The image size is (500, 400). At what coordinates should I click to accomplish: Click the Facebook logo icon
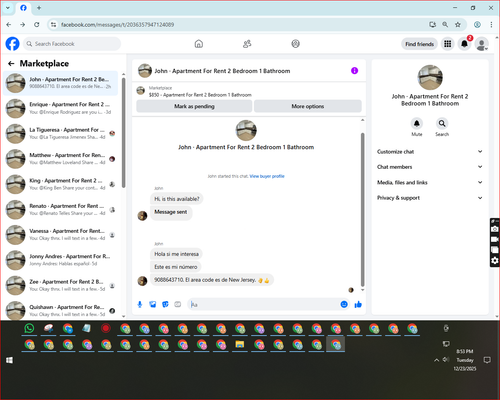(13, 44)
